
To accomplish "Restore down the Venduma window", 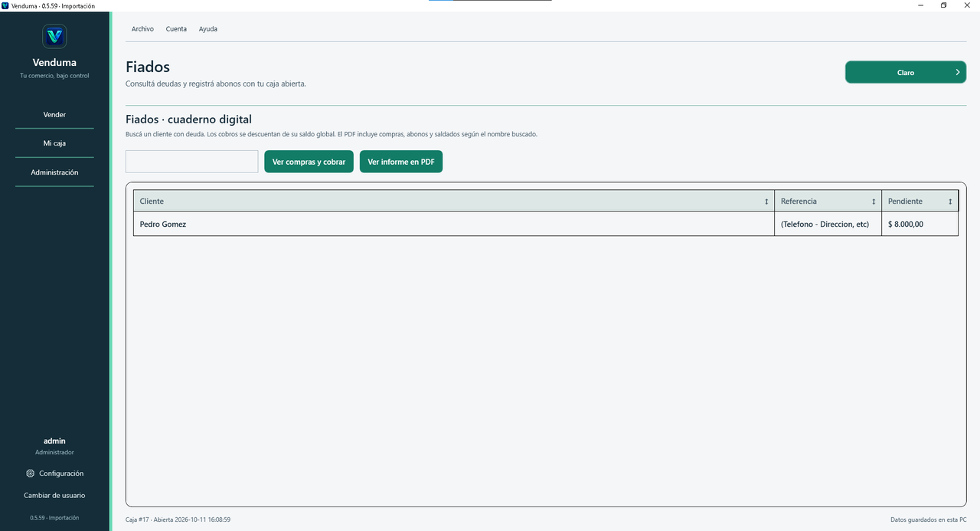I will 944,5.
